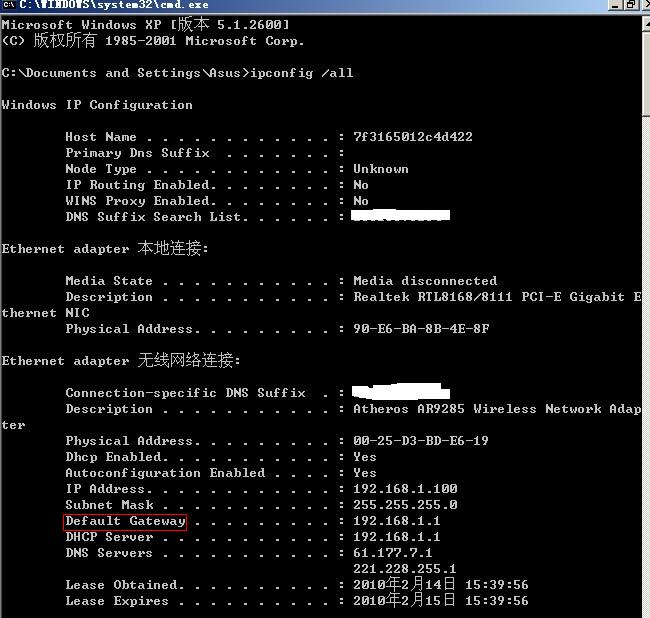Click DHCP Server value 192.168.1.1
Screen dimensions: 650x618
click(397, 537)
